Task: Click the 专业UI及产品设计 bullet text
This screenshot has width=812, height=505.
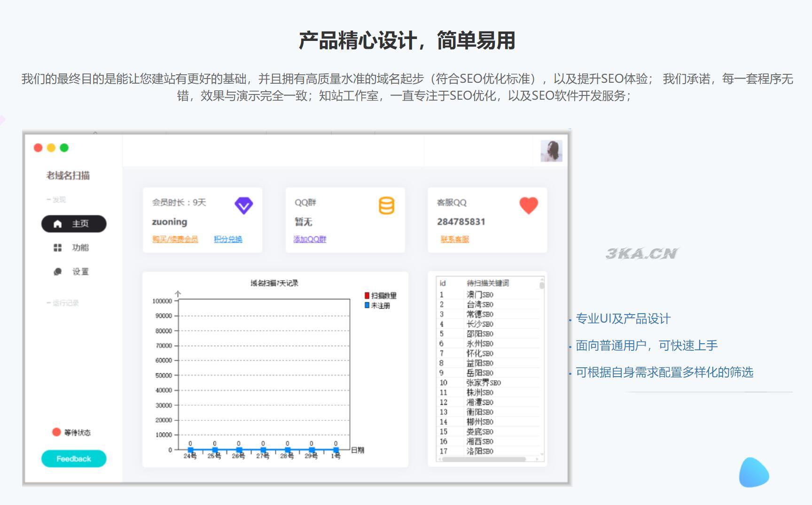Action: click(623, 319)
